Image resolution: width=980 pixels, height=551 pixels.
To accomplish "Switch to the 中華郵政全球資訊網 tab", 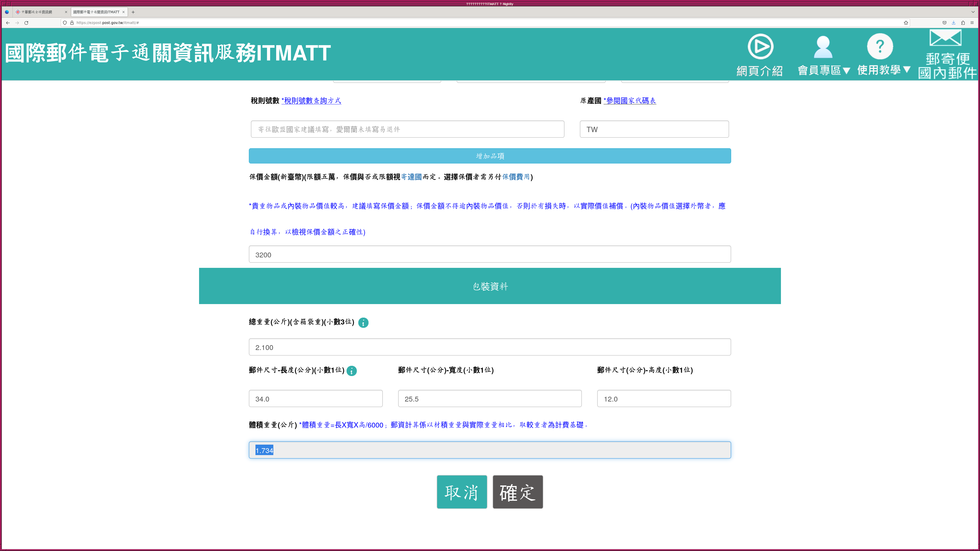I will pos(37,12).
